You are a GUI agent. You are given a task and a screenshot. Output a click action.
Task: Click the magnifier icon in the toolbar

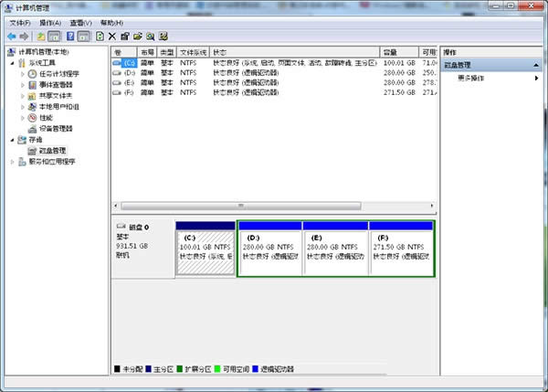point(149,36)
